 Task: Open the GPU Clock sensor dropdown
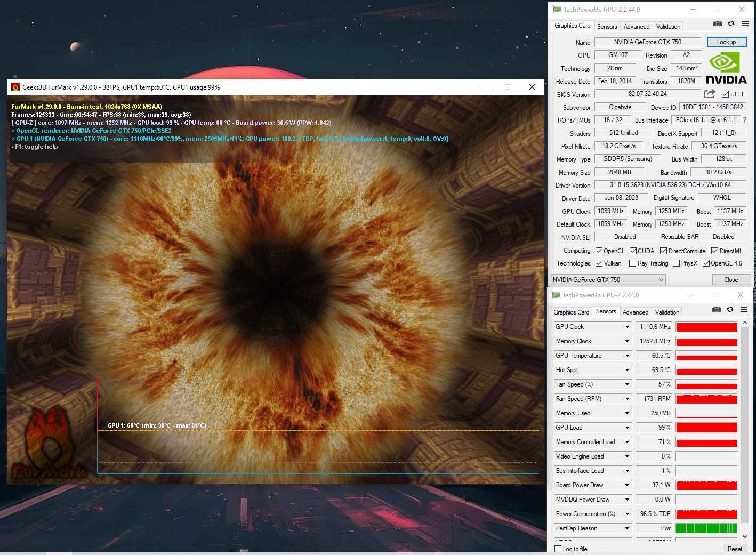coord(627,327)
